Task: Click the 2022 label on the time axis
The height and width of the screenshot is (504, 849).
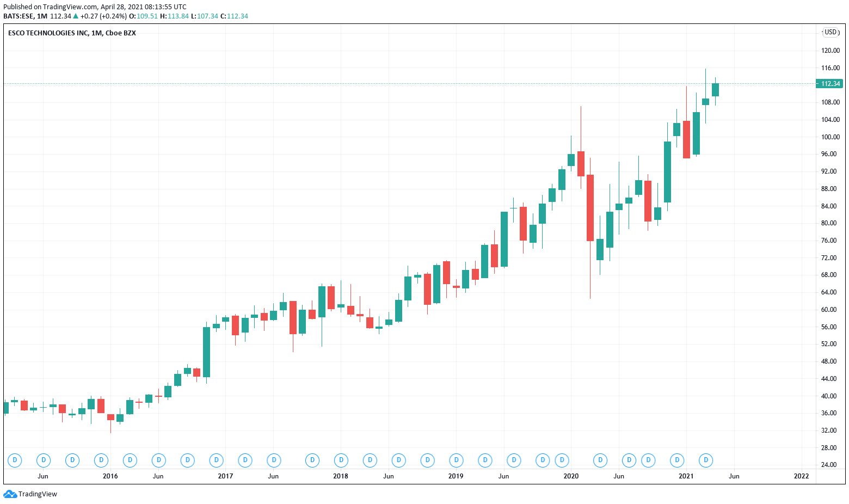Action: [x=802, y=476]
